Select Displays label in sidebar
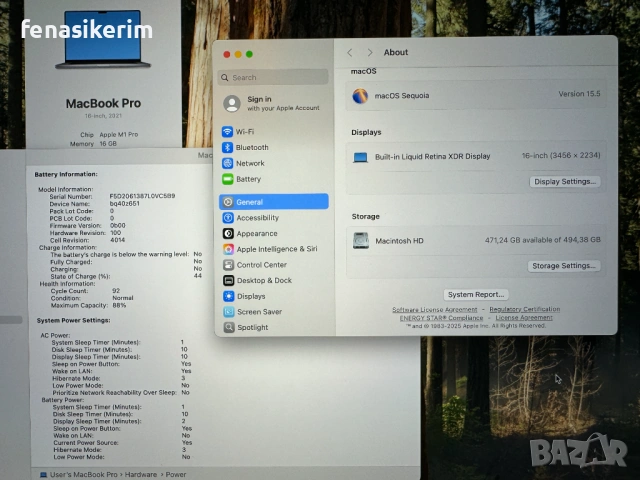Viewport: 640px width, 480px height. [251, 296]
